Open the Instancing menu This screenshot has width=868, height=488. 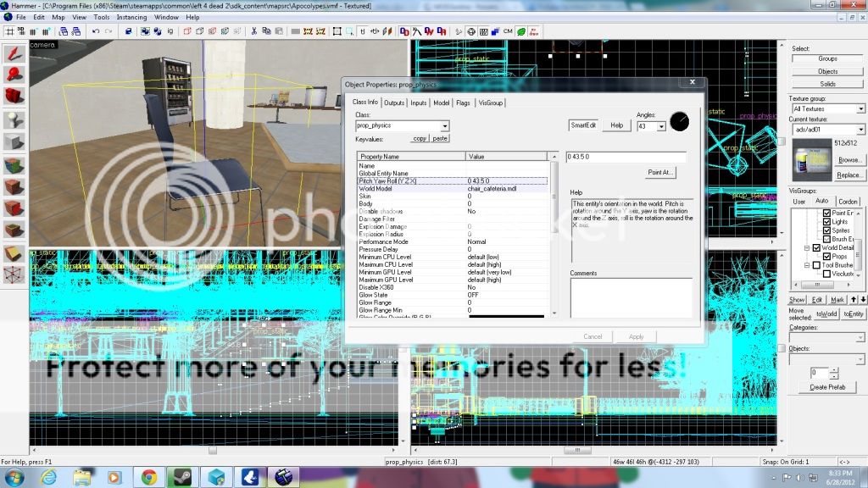[x=131, y=17]
